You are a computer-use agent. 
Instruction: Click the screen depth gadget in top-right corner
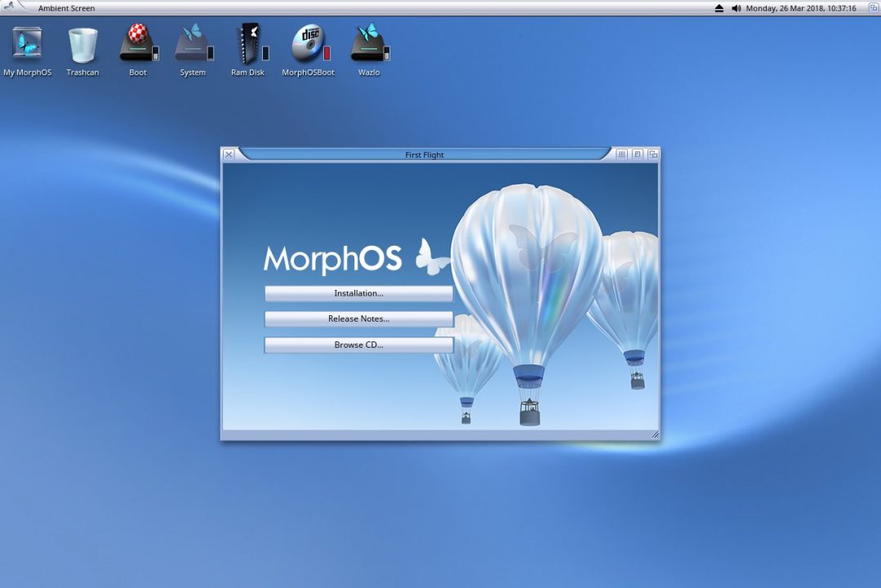click(874, 7)
